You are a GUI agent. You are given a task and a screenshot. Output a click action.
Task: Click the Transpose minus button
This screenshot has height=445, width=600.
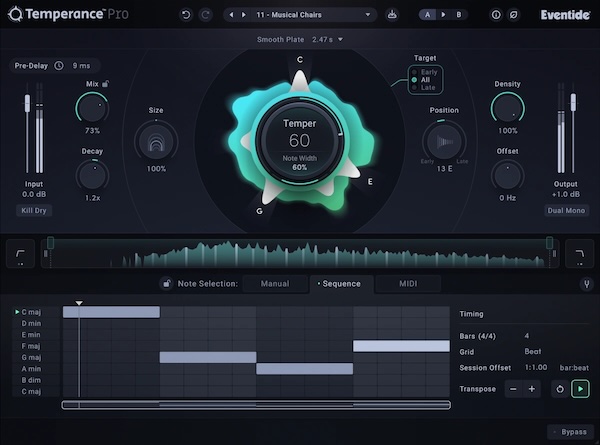[x=514, y=389]
